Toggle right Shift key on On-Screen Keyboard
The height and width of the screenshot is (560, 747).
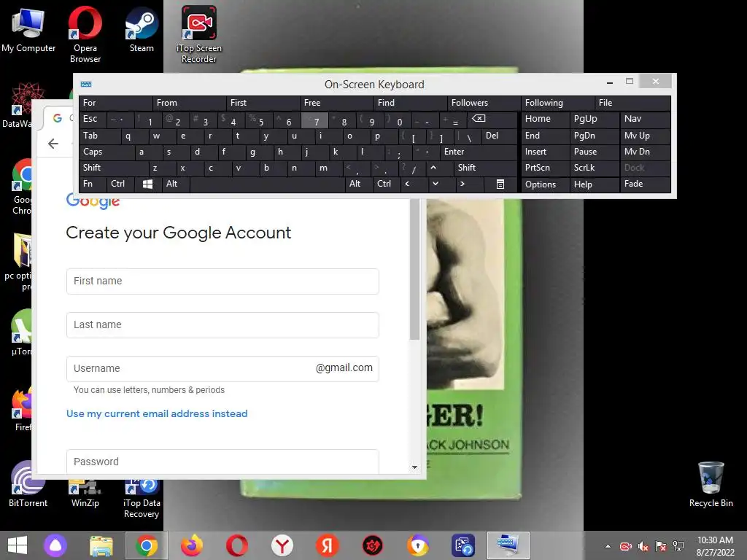pyautogui.click(x=485, y=168)
